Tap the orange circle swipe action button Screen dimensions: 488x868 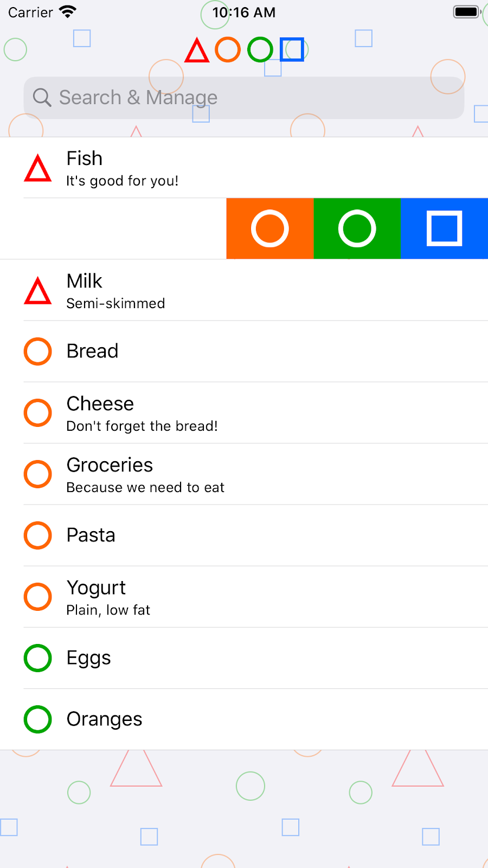click(x=270, y=228)
